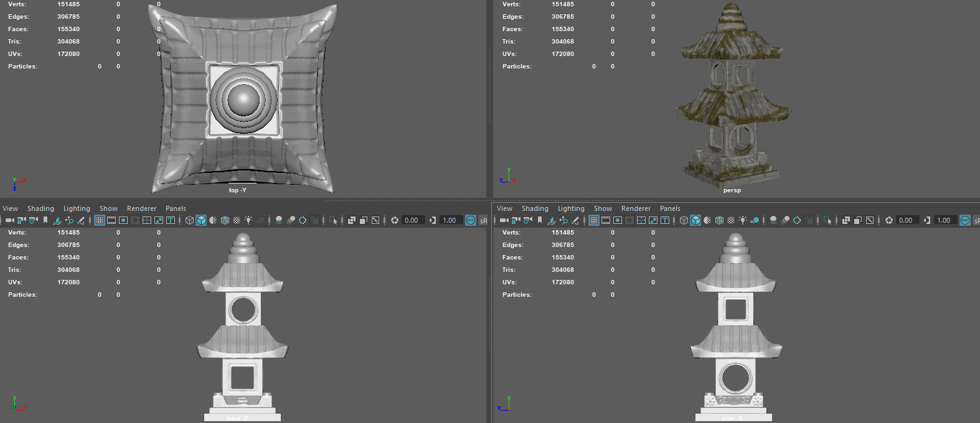Image resolution: width=980 pixels, height=423 pixels.
Task: Open View menu of front view panel
Action: [x=11, y=208]
